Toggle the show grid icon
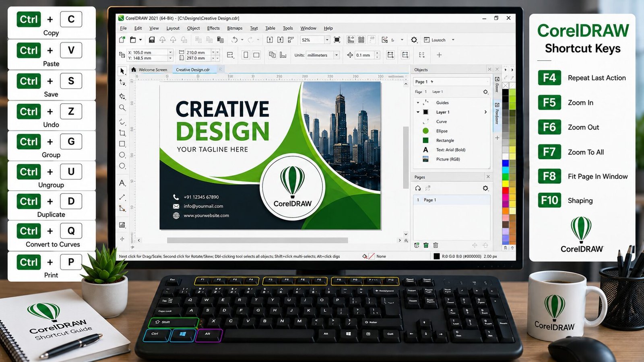 tap(361, 40)
